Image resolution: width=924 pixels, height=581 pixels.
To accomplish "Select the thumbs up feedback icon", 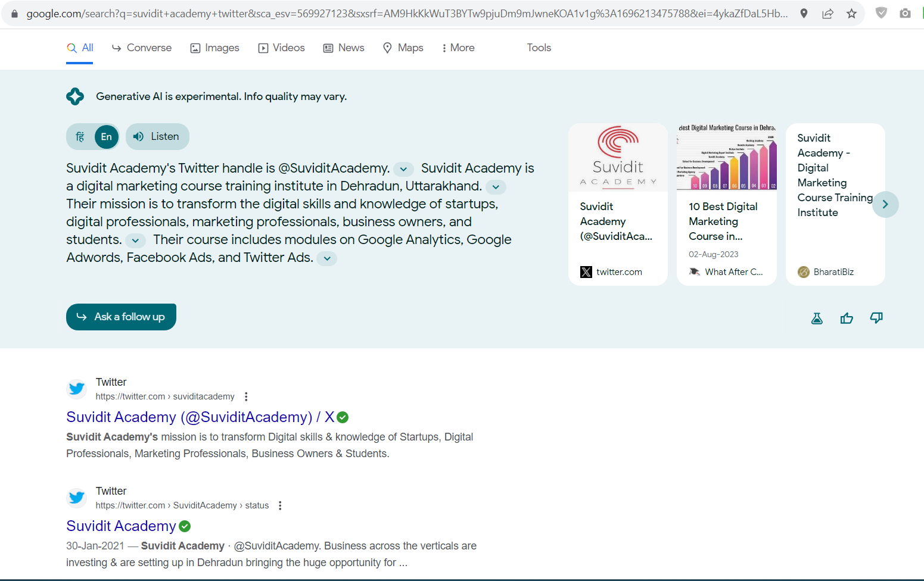I will click(x=847, y=317).
